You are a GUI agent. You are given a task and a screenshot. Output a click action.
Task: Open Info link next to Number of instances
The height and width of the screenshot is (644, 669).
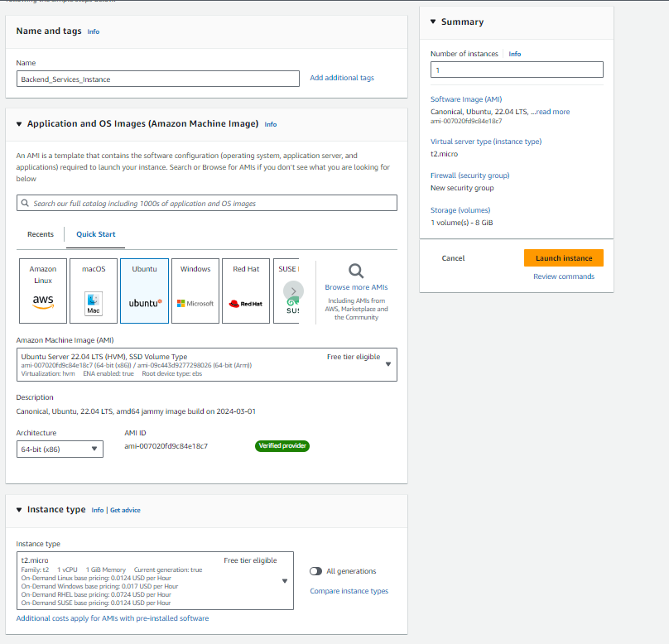pos(514,54)
